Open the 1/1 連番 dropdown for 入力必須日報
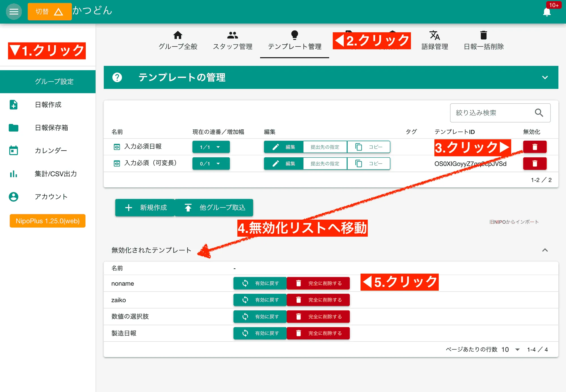This screenshot has height=392, width=566. [x=211, y=147]
